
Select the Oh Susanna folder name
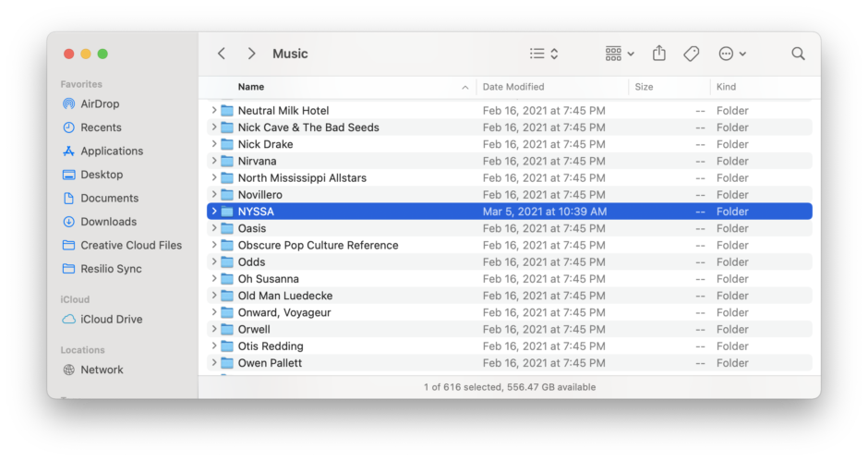pyautogui.click(x=268, y=279)
